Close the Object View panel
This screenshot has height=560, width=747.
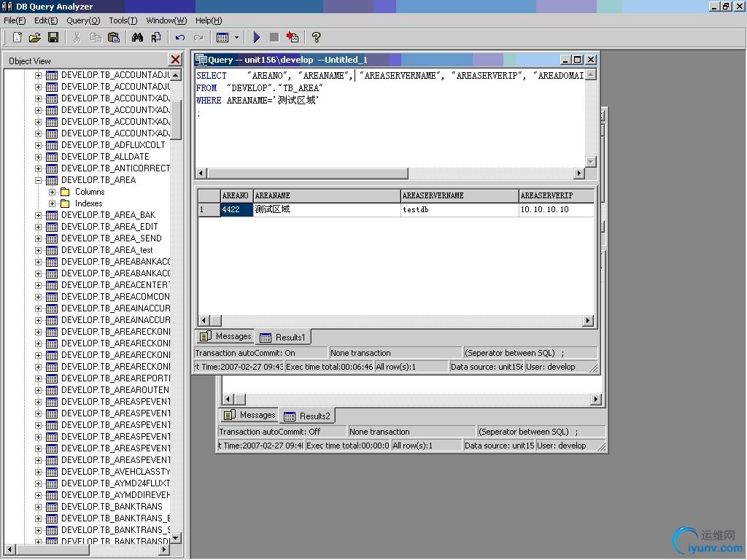(175, 60)
